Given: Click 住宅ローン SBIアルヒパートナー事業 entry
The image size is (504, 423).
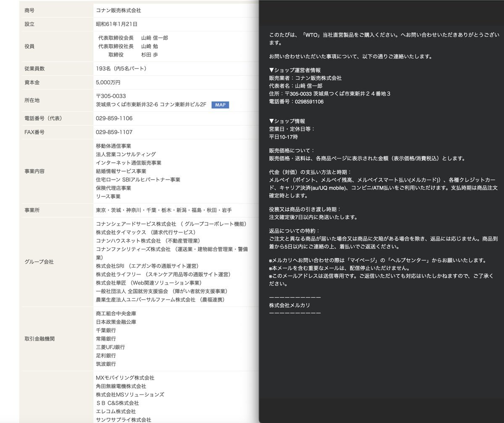Looking at the screenshot, I should (x=138, y=180).
